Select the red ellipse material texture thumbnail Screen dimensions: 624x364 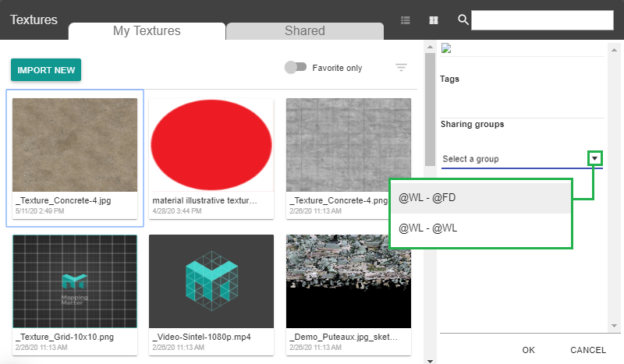pyautogui.click(x=211, y=145)
